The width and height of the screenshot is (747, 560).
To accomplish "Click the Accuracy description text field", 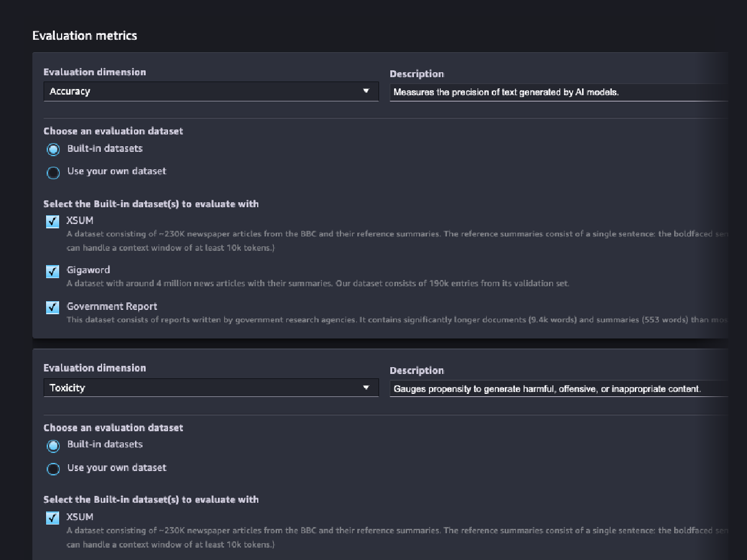I will click(x=557, y=92).
